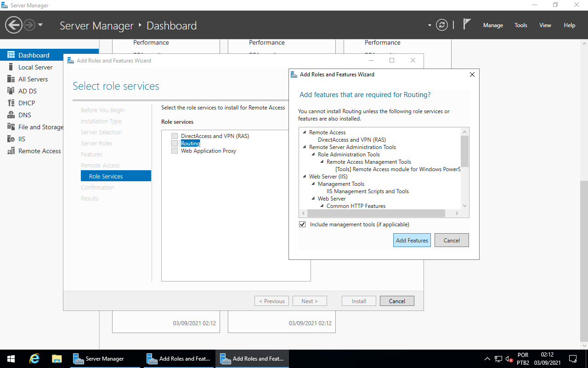Screen dimensions: 588x368
Task: Cancel the required features dialog
Action: [x=451, y=240]
